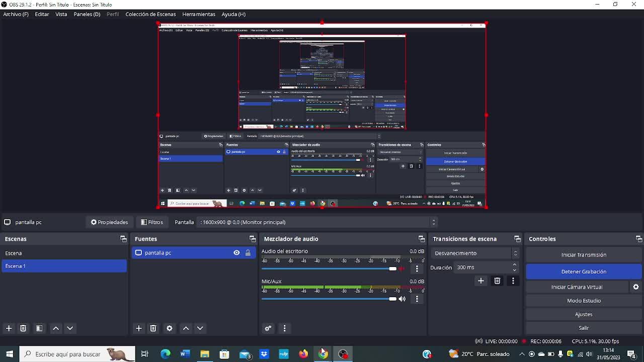Hide the pantalla pc source
Screen dimensions: 644x362
[236, 253]
